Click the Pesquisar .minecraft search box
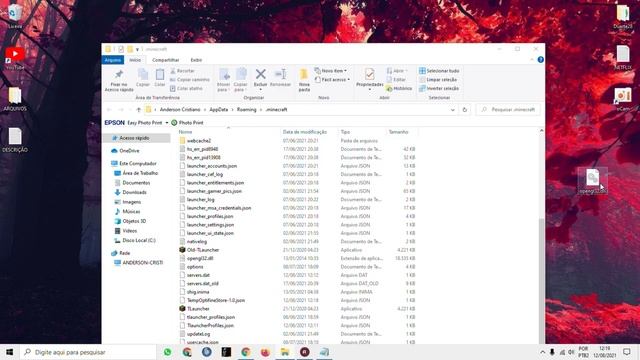The height and width of the screenshot is (360, 640). click(508, 110)
